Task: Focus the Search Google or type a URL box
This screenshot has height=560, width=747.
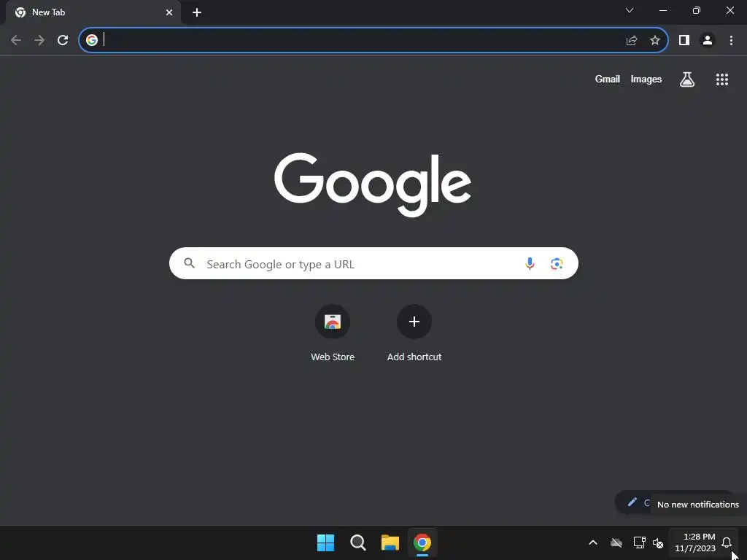Action: pyautogui.click(x=373, y=263)
